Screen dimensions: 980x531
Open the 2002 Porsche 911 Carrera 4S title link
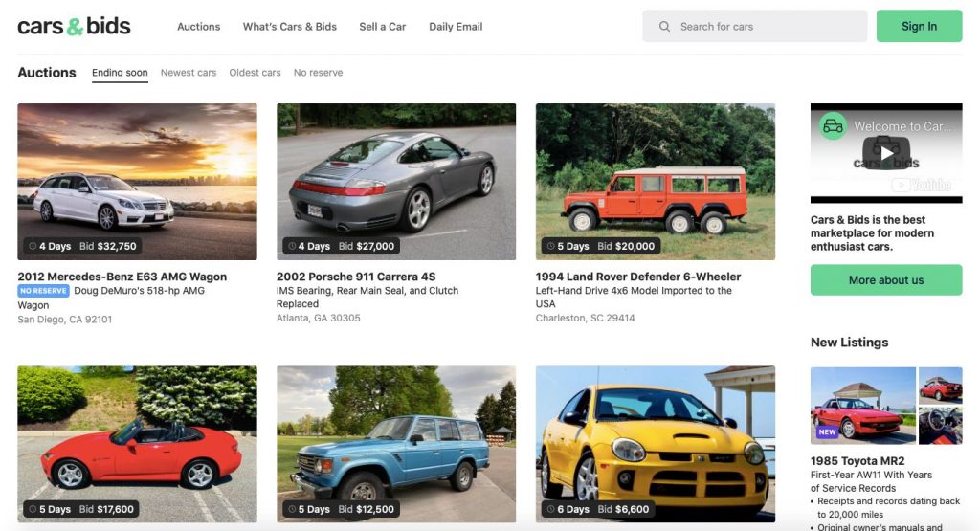coord(356,277)
